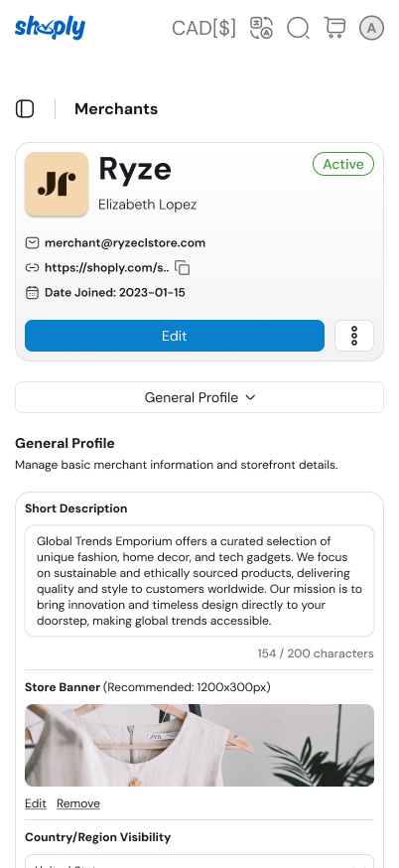Expand the General Profile dropdown
The width and height of the screenshot is (399, 868).
[199, 397]
